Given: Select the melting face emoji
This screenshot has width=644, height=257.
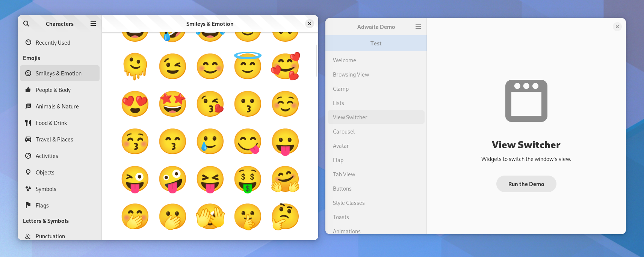Looking at the screenshot, I should (x=135, y=66).
